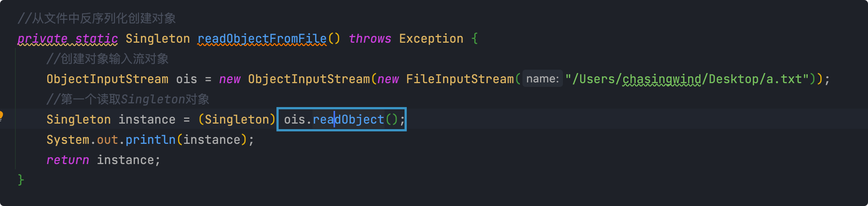Image resolution: width=868 pixels, height=206 pixels.
Task: Click the first Chinese comment line
Action: [97, 18]
